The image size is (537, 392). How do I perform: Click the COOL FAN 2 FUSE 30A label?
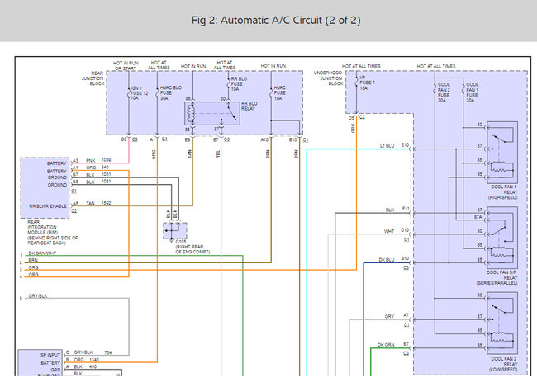pyautogui.click(x=444, y=92)
